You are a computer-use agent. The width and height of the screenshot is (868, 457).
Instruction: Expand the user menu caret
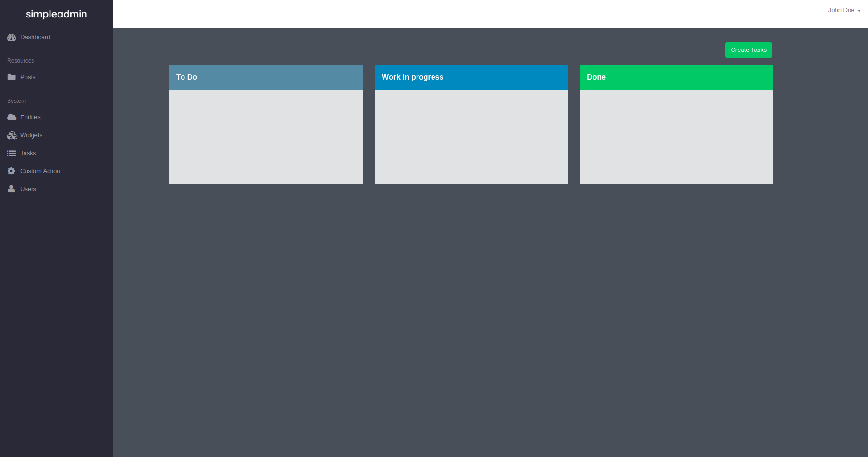(860, 10)
